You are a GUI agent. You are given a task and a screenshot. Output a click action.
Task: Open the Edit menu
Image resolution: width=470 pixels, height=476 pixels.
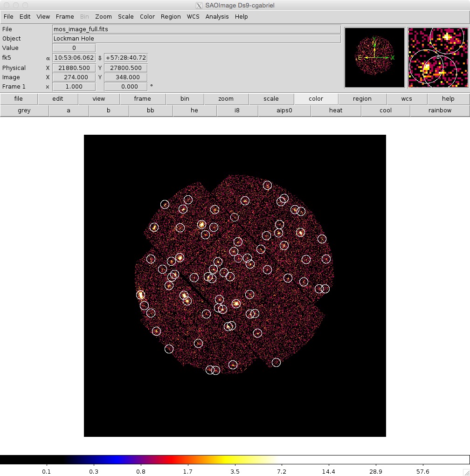click(25, 17)
